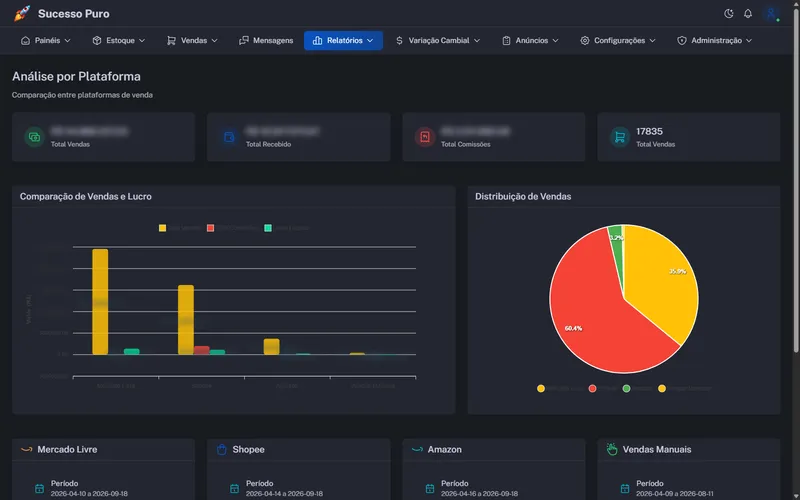
Task: Expand the Variação Cambial dropdown chevron
Action: pos(477,40)
